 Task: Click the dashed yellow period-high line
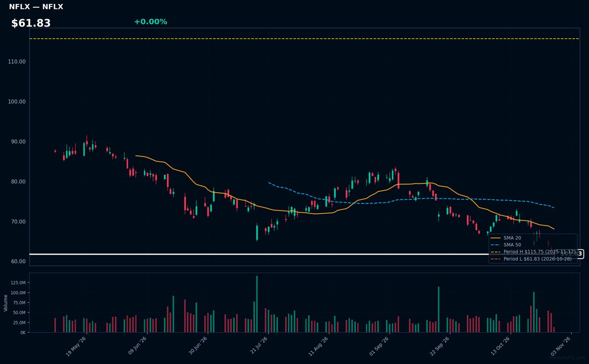click(304, 39)
